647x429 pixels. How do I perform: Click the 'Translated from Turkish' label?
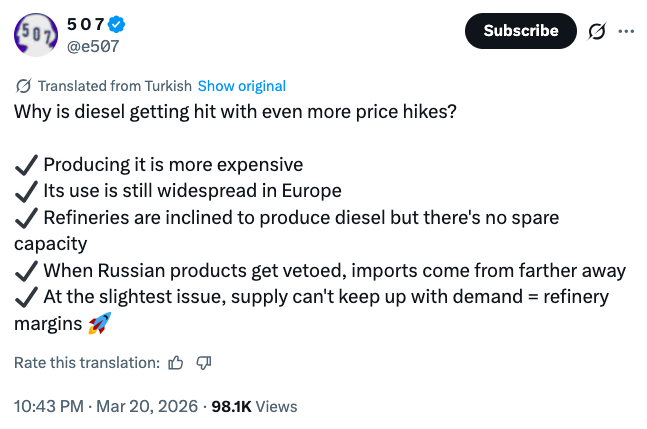coord(114,86)
